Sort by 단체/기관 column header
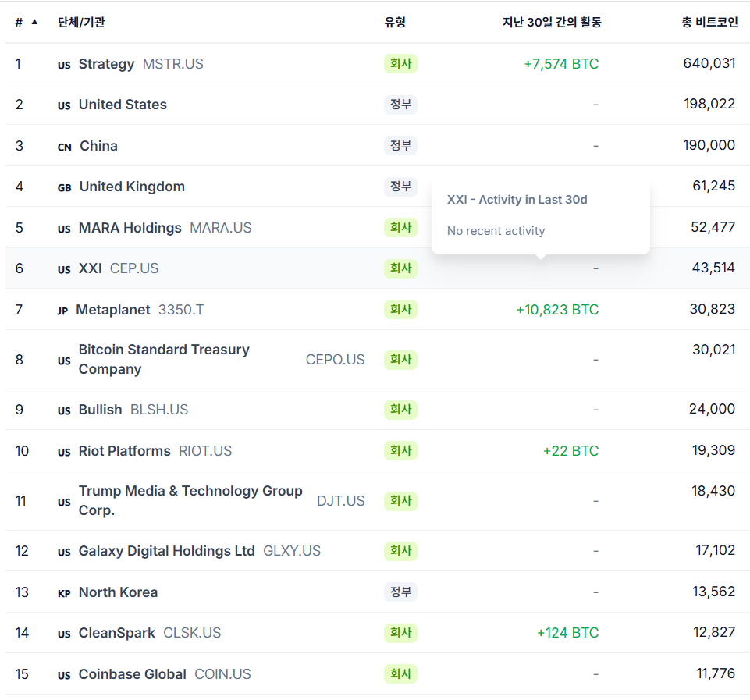750x700 pixels. pyautogui.click(x=81, y=23)
